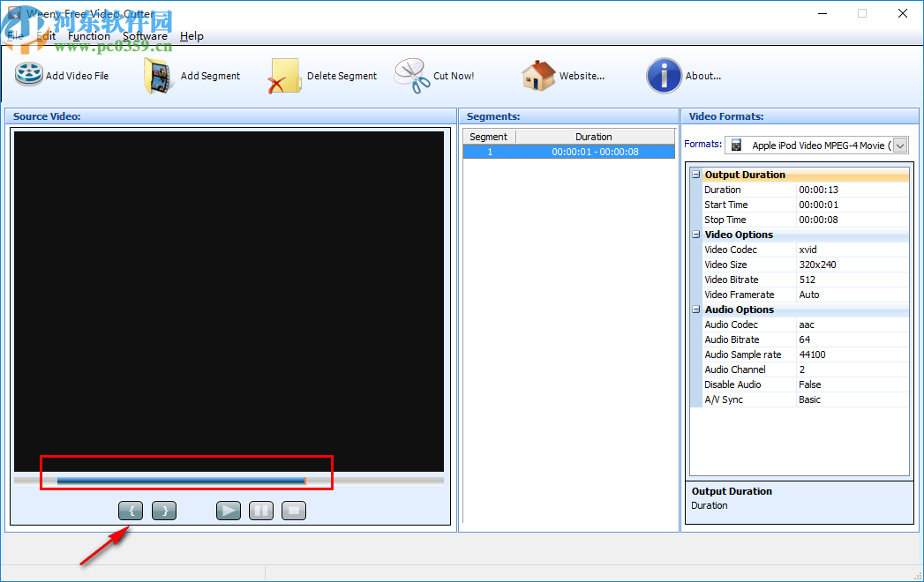Open the Formats dropdown list

pyautogui.click(x=899, y=145)
